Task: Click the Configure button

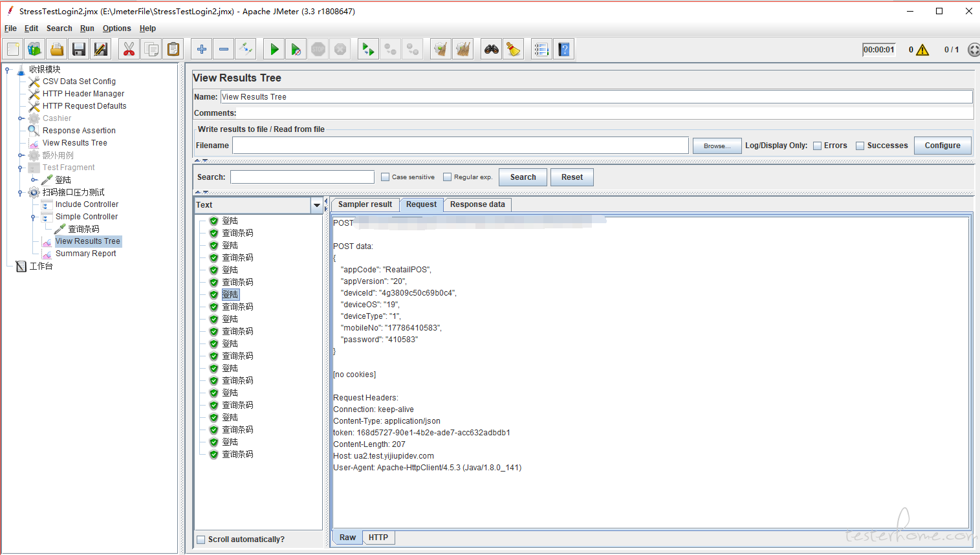Action: point(942,146)
